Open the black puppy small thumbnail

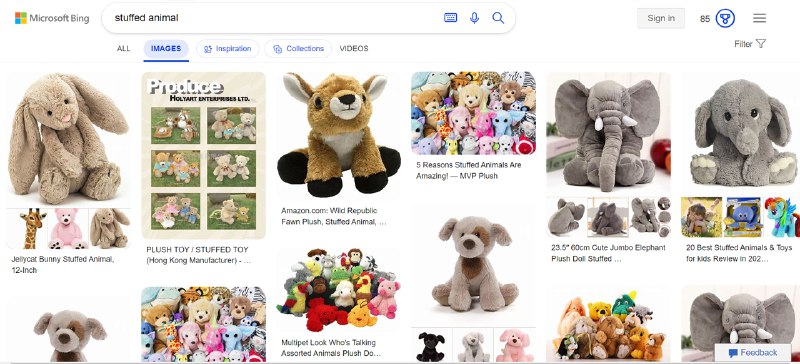click(x=431, y=345)
